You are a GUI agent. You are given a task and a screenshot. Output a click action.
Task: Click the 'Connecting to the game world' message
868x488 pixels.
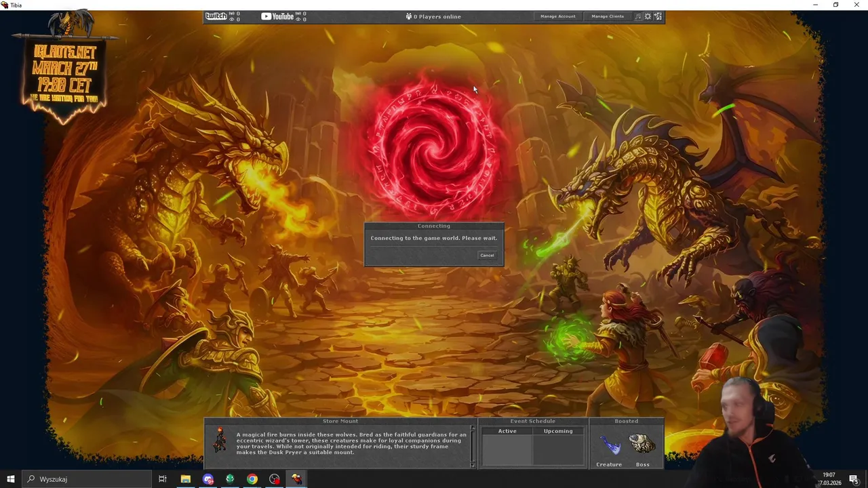[x=433, y=238]
